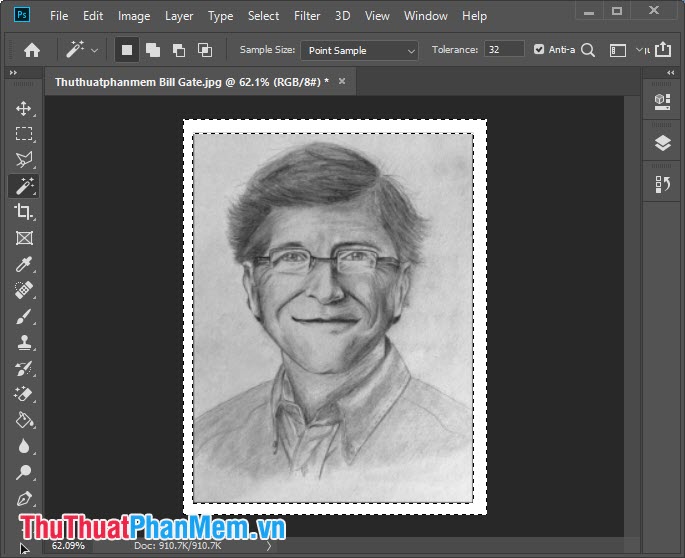Select the Magic Wand tool in toolbox
Viewport: 685px width, 558px height.
click(24, 186)
